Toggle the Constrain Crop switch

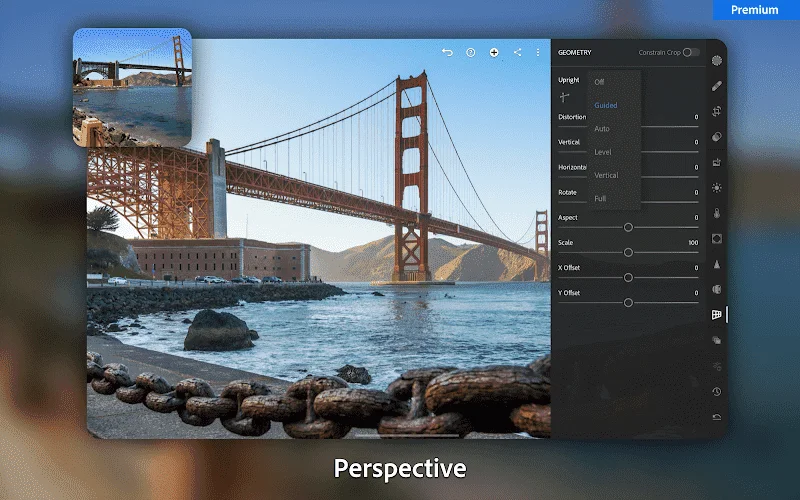pos(691,52)
